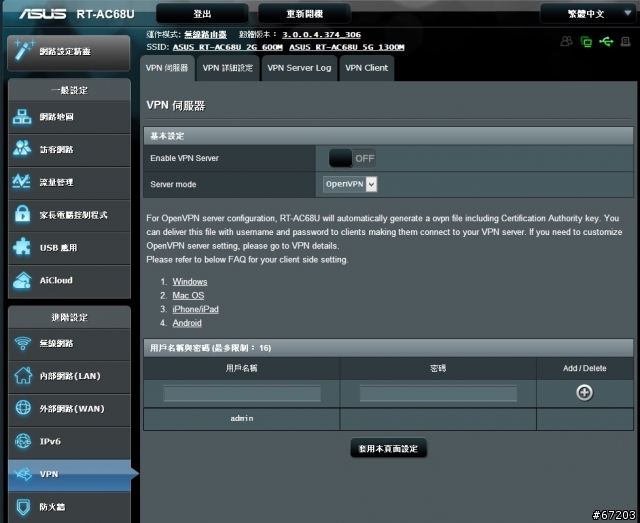Click the Guest Network people icon
This screenshot has height=523, width=640.
click(x=22, y=149)
